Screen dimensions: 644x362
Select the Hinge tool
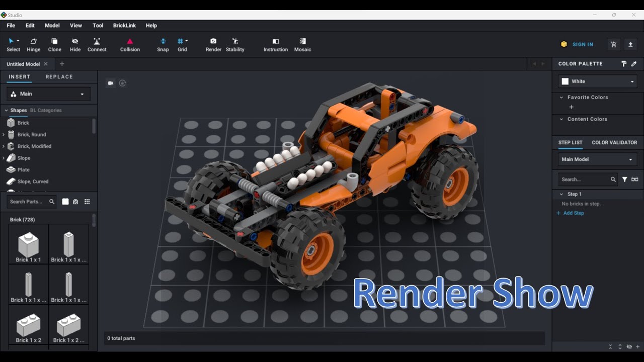pos(34,45)
